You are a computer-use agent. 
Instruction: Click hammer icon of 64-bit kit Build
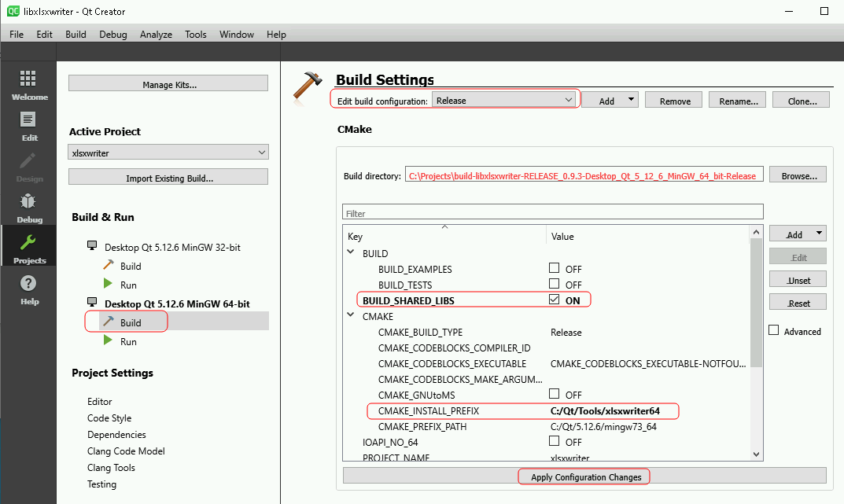(x=109, y=321)
